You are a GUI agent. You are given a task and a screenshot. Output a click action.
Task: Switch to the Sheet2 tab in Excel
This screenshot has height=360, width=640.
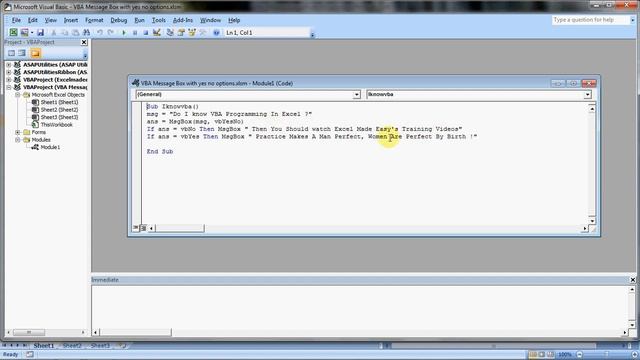(72, 346)
